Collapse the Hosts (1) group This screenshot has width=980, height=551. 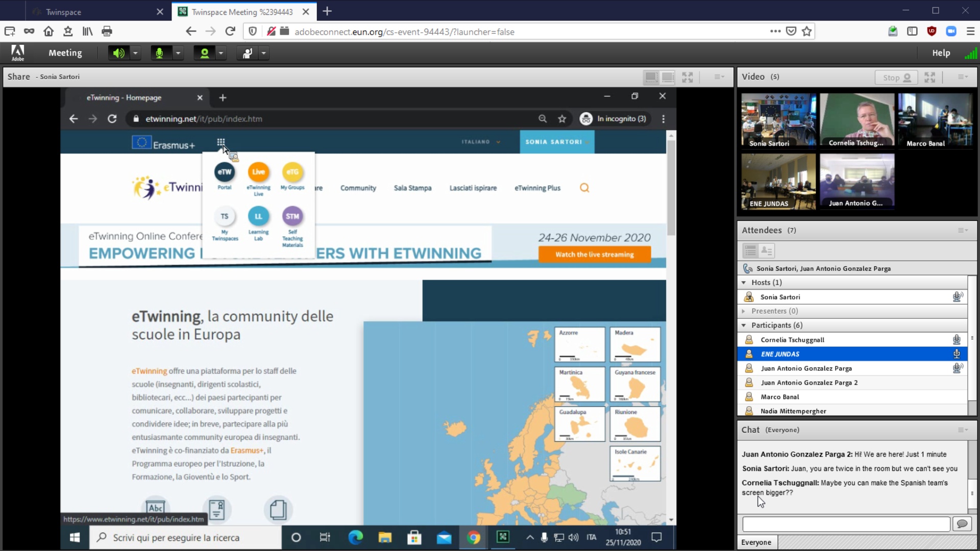tap(744, 283)
